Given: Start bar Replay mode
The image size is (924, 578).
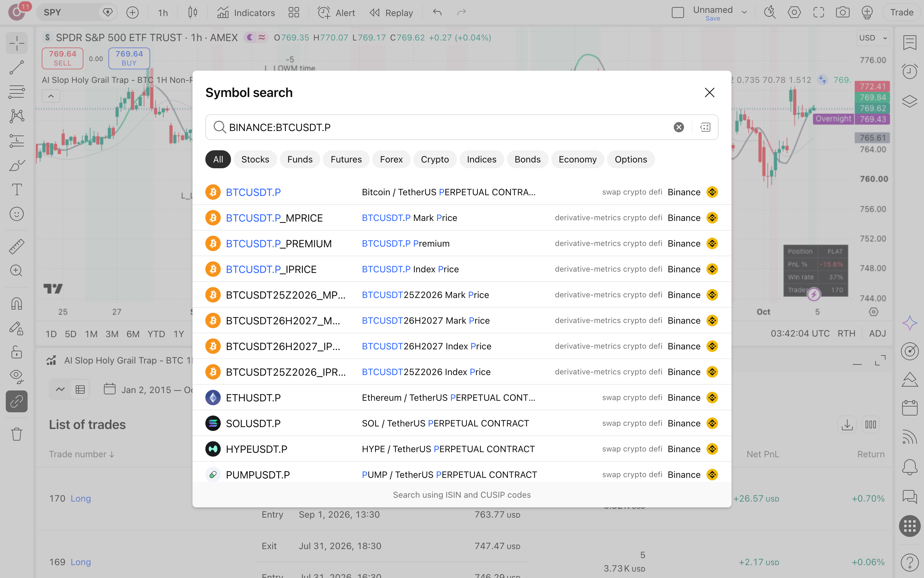Looking at the screenshot, I should [391, 13].
